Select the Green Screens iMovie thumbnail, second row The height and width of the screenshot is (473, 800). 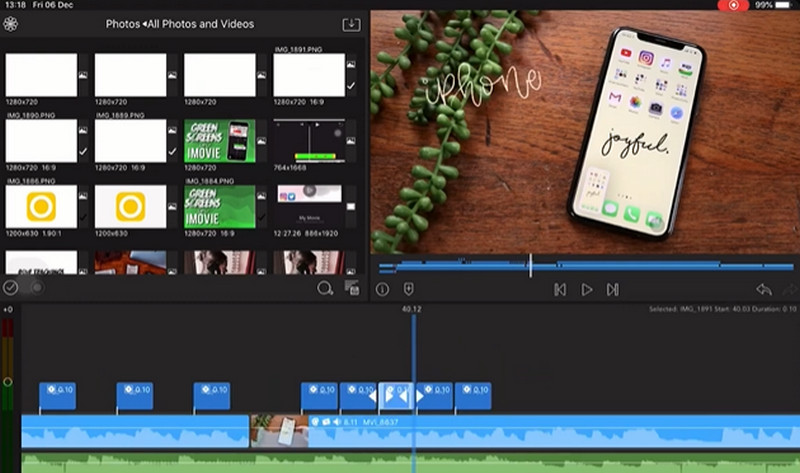[219, 141]
